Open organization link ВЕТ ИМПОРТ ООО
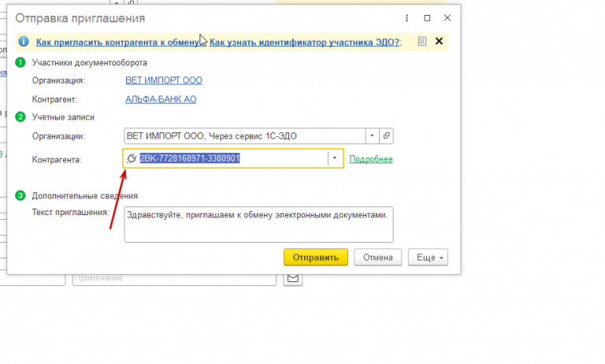 pyautogui.click(x=164, y=80)
